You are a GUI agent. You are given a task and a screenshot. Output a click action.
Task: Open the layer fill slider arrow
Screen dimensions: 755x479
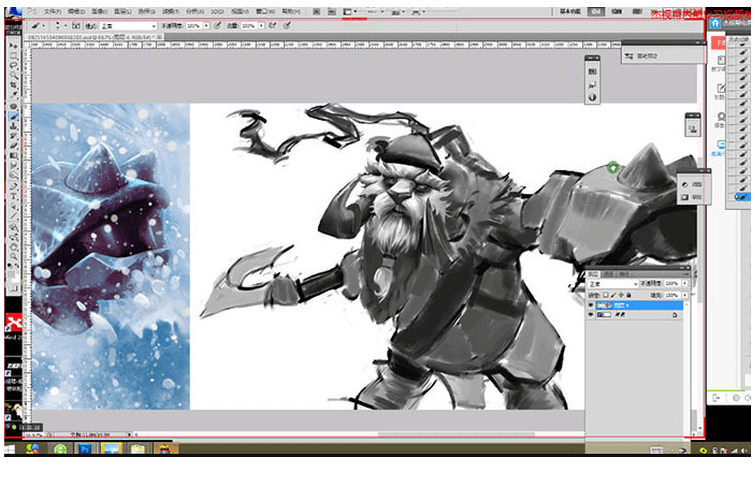(685, 295)
